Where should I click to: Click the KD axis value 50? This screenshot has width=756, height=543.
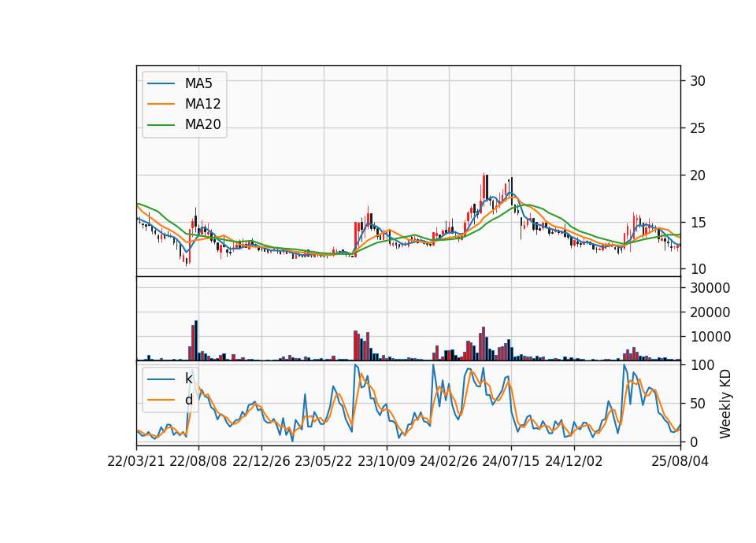coord(698,404)
